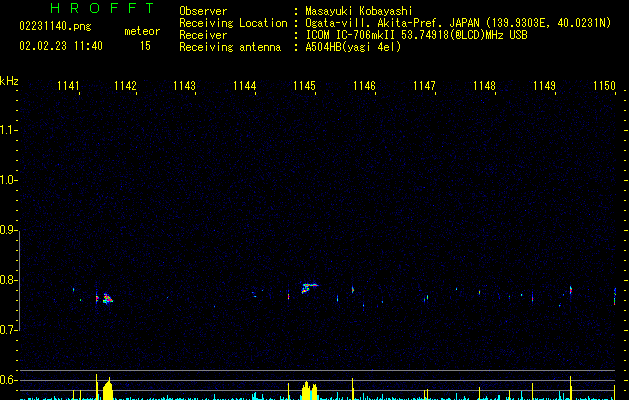The height and width of the screenshot is (400, 629).
Task: Click frequency axis label 1.0
Action: pyautogui.click(x=8, y=180)
